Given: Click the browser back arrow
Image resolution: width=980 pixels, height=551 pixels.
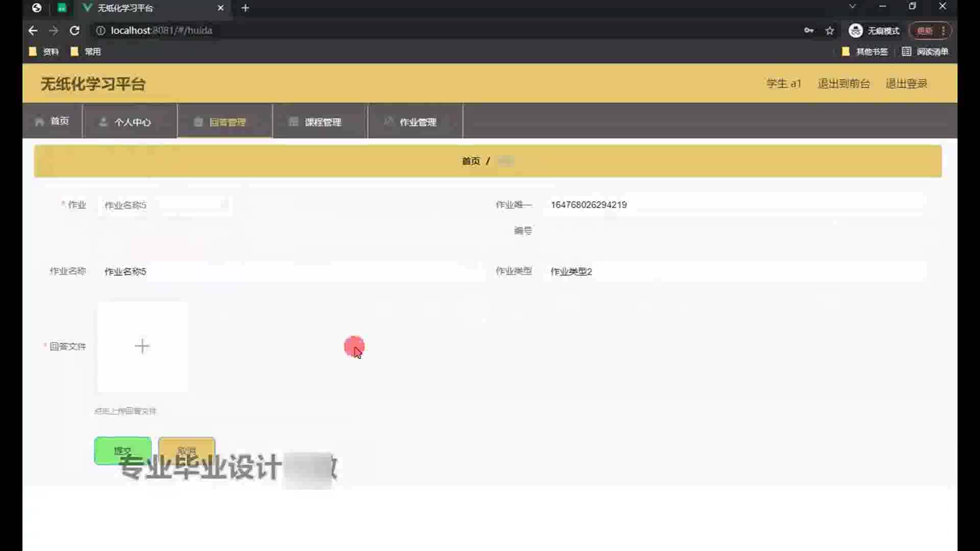Looking at the screenshot, I should 33,31.
